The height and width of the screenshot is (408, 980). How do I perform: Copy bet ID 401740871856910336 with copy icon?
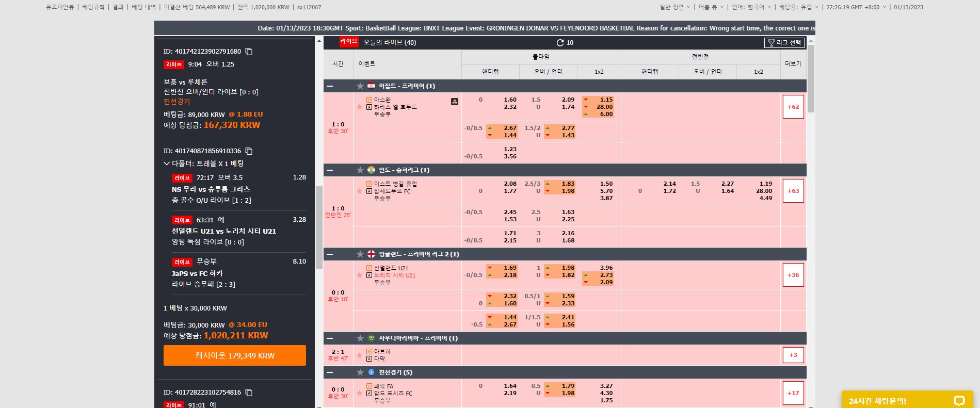click(249, 151)
